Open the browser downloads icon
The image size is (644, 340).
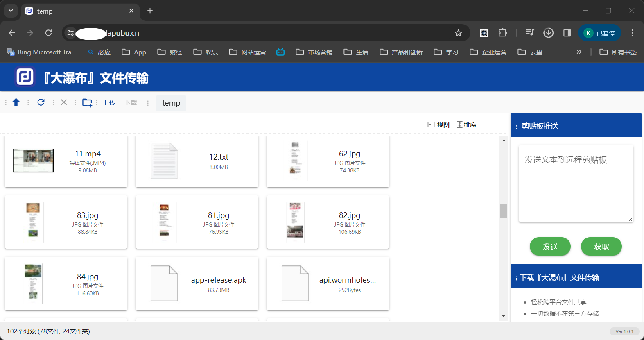click(x=548, y=33)
